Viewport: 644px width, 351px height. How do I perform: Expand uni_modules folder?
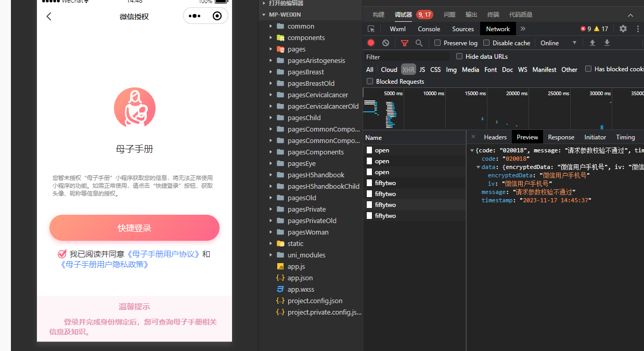tap(271, 255)
